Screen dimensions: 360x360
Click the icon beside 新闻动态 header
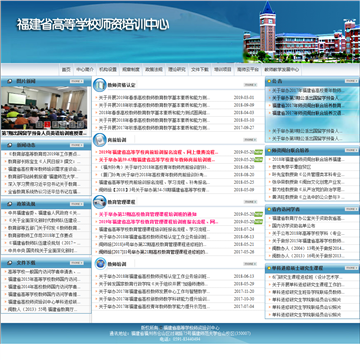coord(9,145)
